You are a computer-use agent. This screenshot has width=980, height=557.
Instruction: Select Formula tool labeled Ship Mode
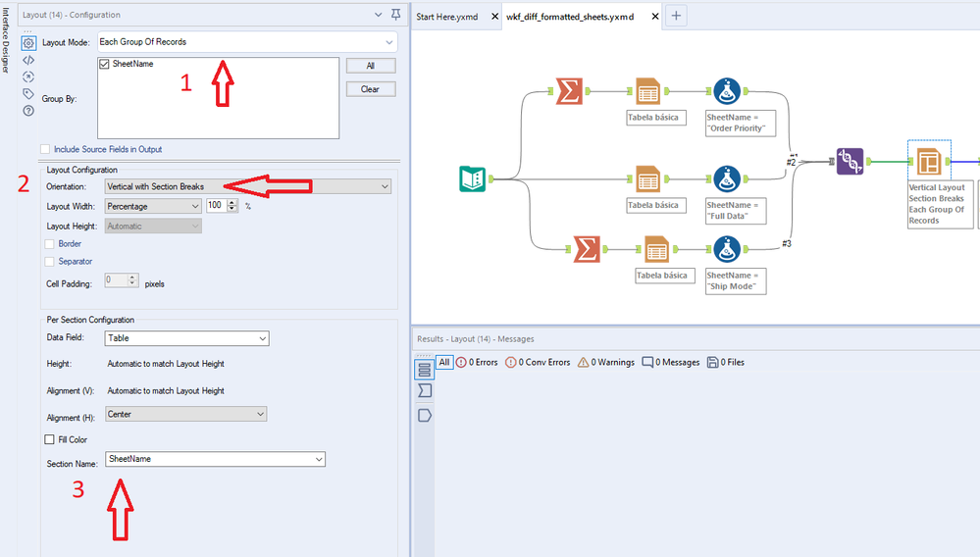click(727, 249)
